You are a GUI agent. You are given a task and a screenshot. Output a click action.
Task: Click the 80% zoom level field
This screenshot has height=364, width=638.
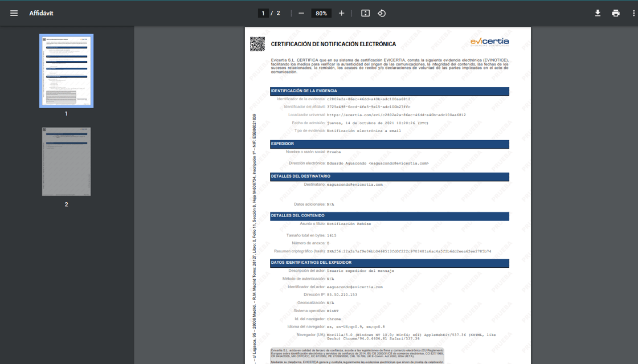[321, 13]
